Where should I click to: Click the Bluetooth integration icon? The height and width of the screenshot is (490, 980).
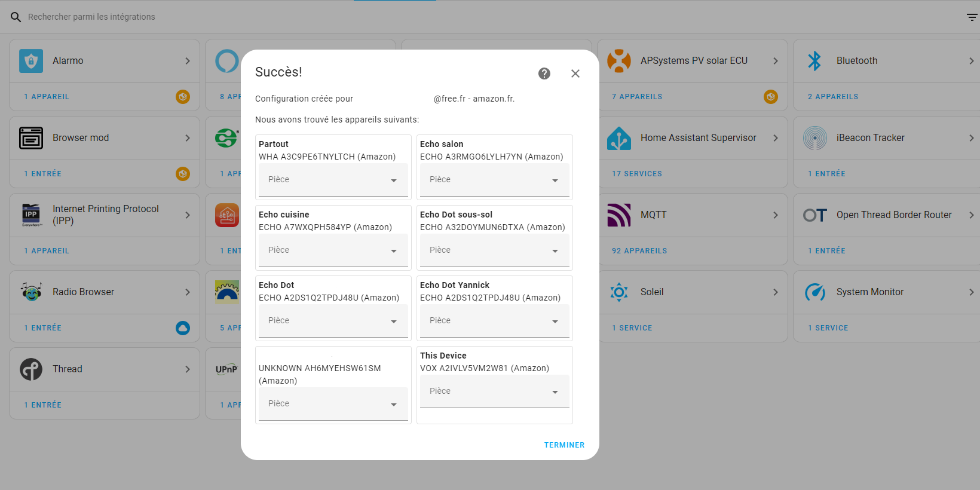815,61
